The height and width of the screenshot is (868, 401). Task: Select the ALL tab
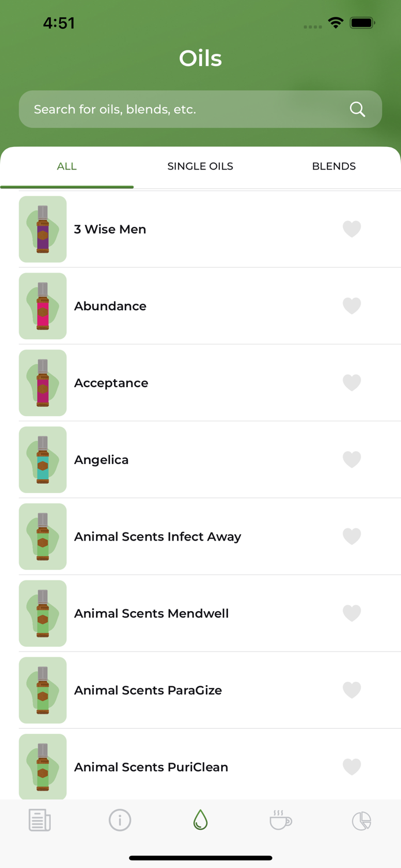coord(67,166)
